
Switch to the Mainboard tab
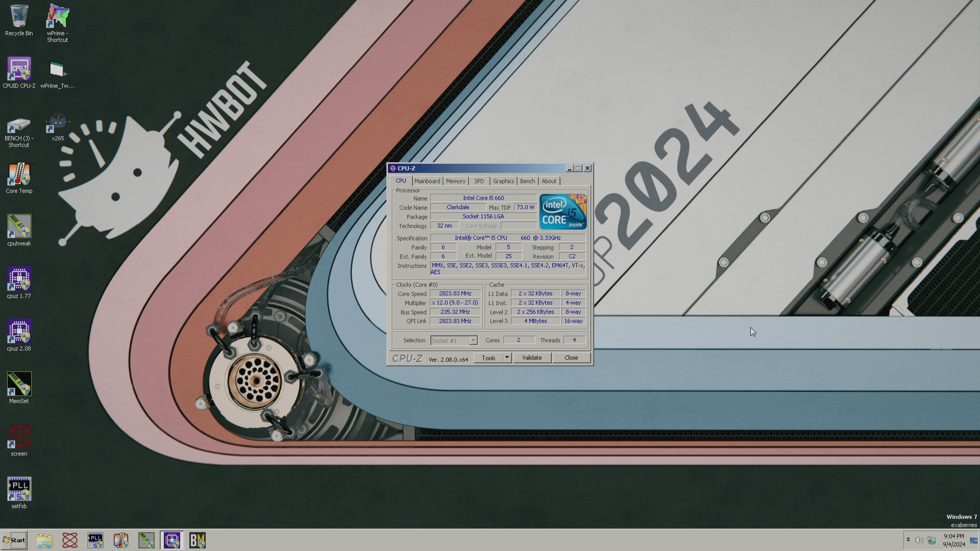click(427, 181)
